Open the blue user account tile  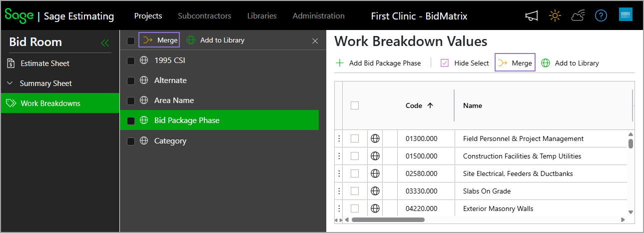[x=626, y=14]
